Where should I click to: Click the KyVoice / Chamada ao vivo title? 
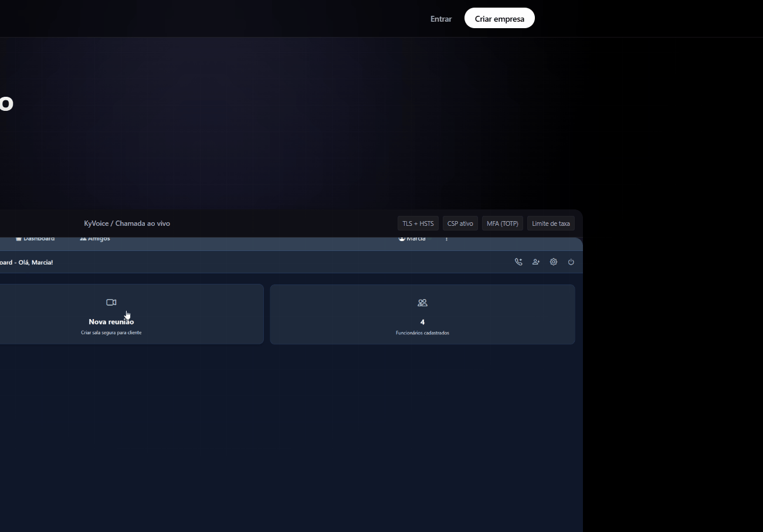tap(127, 223)
